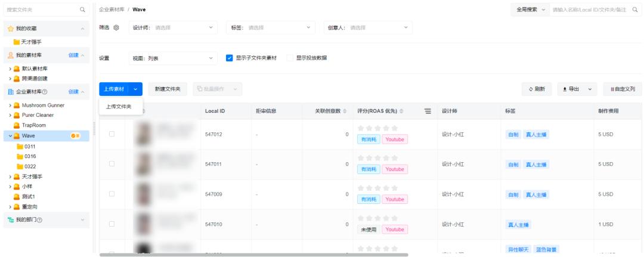Click the global search magnifier icon
Screen dimensions: 644x257
point(635,10)
